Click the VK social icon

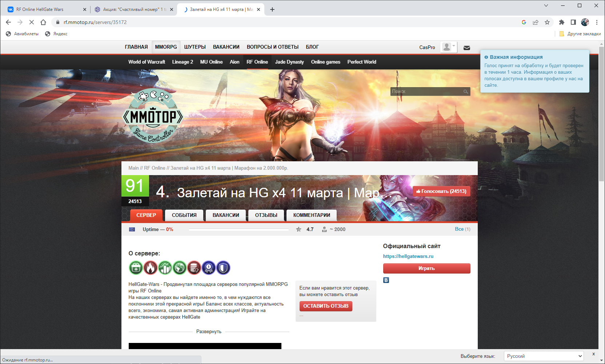coord(386,280)
